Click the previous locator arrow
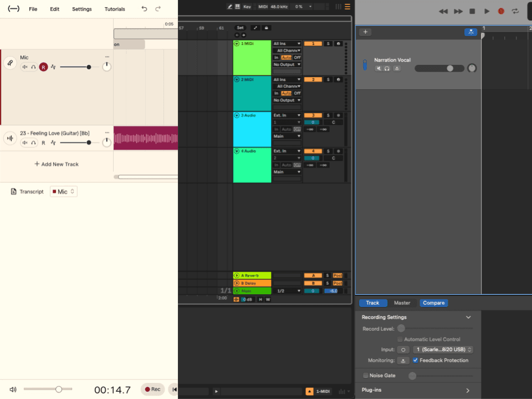This screenshot has height=399, width=532. click(x=237, y=35)
